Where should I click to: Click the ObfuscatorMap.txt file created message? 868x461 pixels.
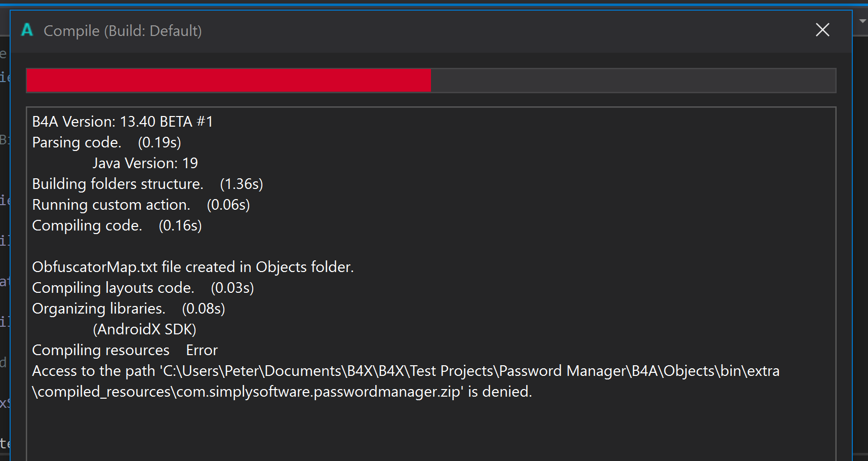[192, 267]
